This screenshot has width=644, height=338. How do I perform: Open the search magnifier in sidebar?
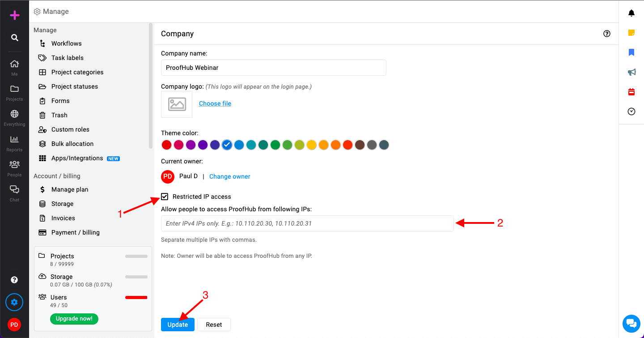tap(15, 38)
